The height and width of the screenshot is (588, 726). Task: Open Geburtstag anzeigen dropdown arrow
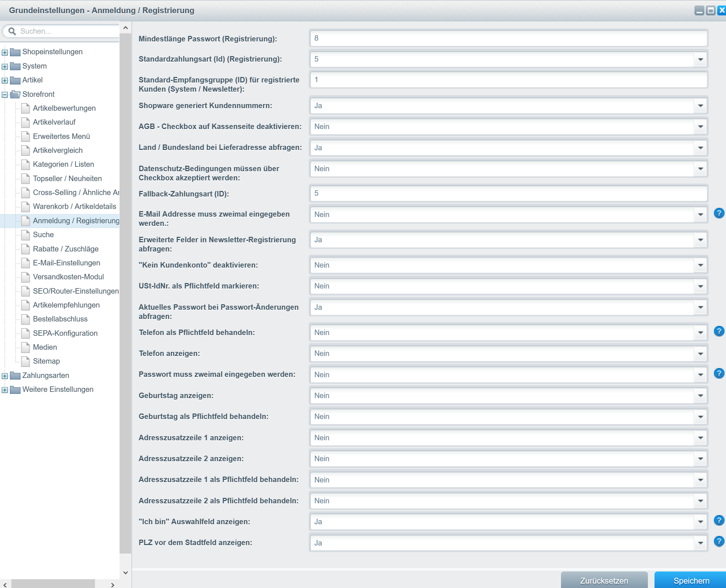coord(700,396)
